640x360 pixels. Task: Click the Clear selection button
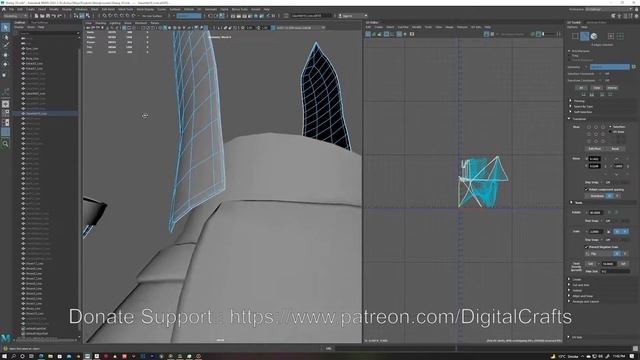[x=597, y=88]
